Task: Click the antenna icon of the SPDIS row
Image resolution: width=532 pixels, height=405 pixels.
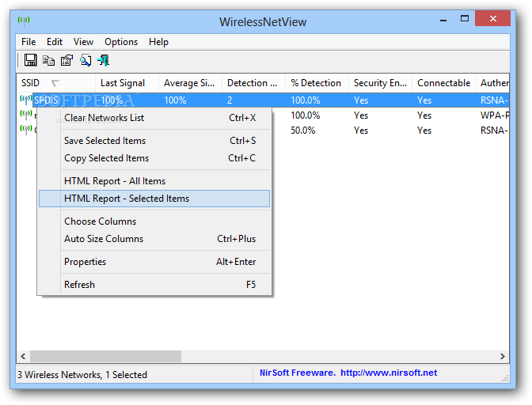Action: pos(26,100)
